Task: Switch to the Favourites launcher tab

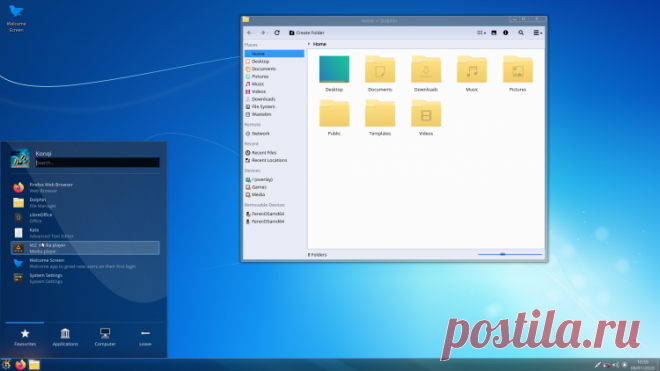Action: (25, 337)
